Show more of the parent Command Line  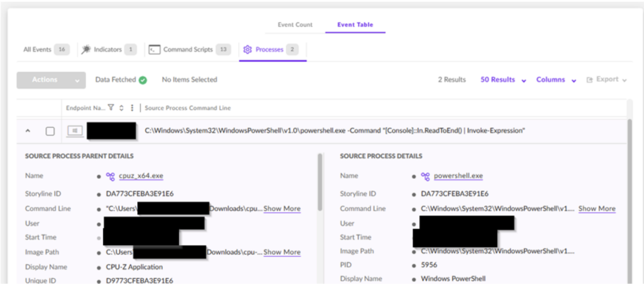[x=282, y=208]
